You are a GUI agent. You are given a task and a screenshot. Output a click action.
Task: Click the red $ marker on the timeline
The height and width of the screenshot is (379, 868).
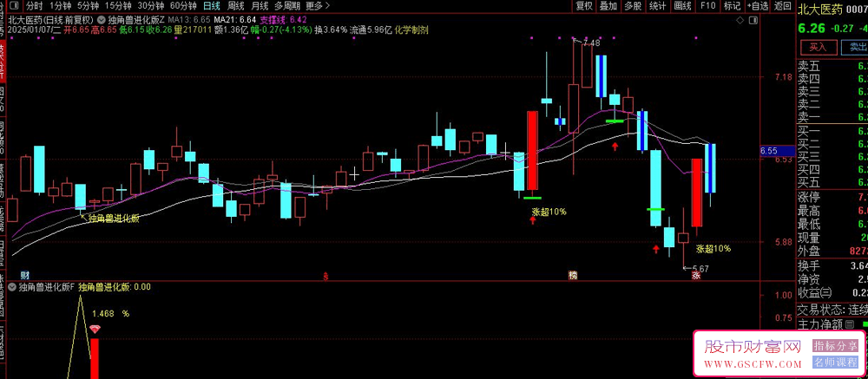pyautogui.click(x=325, y=275)
